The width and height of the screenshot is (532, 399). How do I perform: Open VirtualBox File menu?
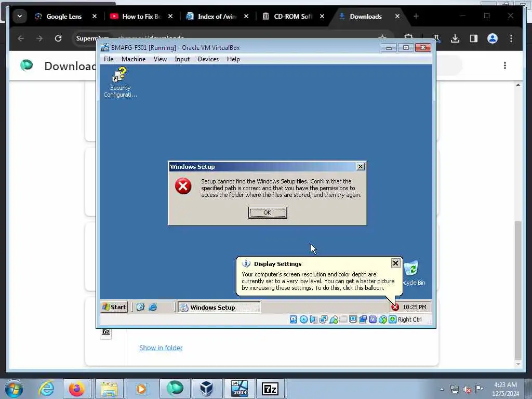click(109, 59)
